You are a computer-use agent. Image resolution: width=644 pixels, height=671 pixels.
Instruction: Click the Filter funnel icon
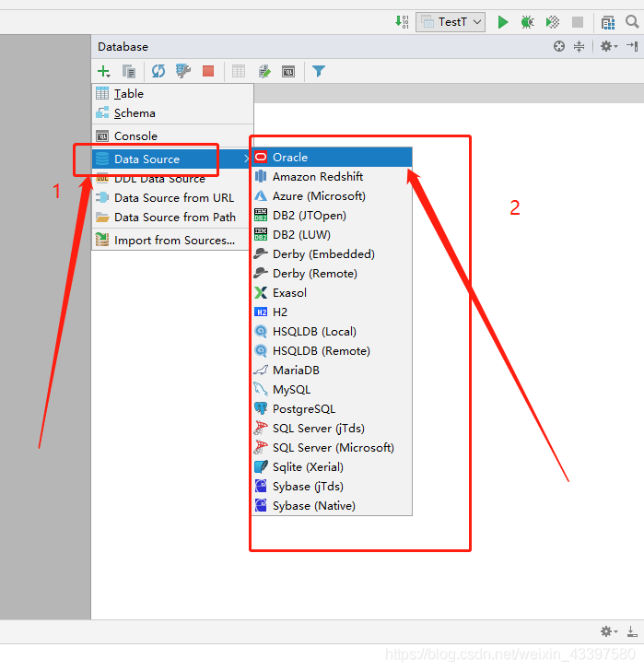(319, 71)
